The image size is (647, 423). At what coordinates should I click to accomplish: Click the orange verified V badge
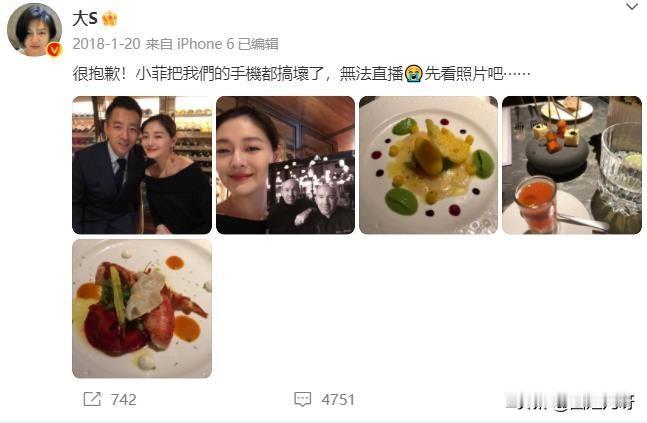[54, 50]
